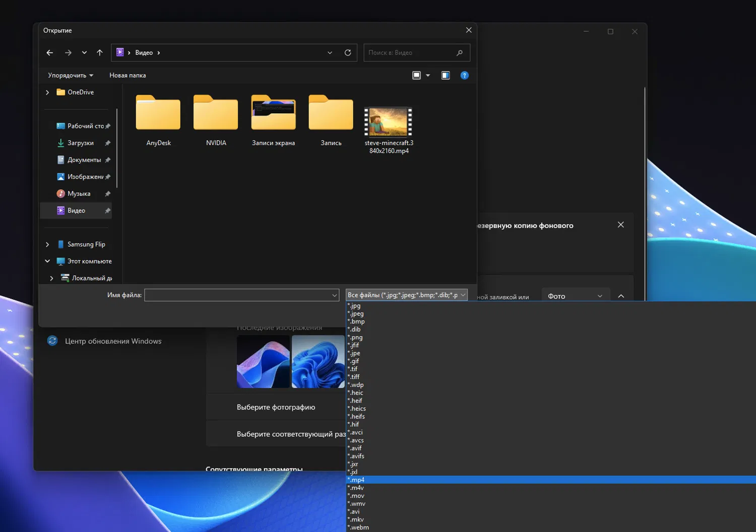Toggle the preview pane icon

[446, 76]
